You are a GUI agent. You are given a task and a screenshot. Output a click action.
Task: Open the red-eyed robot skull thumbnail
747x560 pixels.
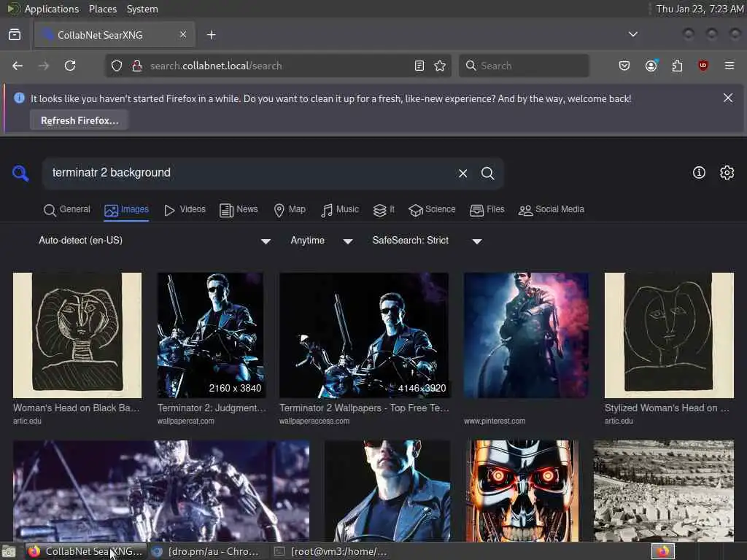(522, 491)
